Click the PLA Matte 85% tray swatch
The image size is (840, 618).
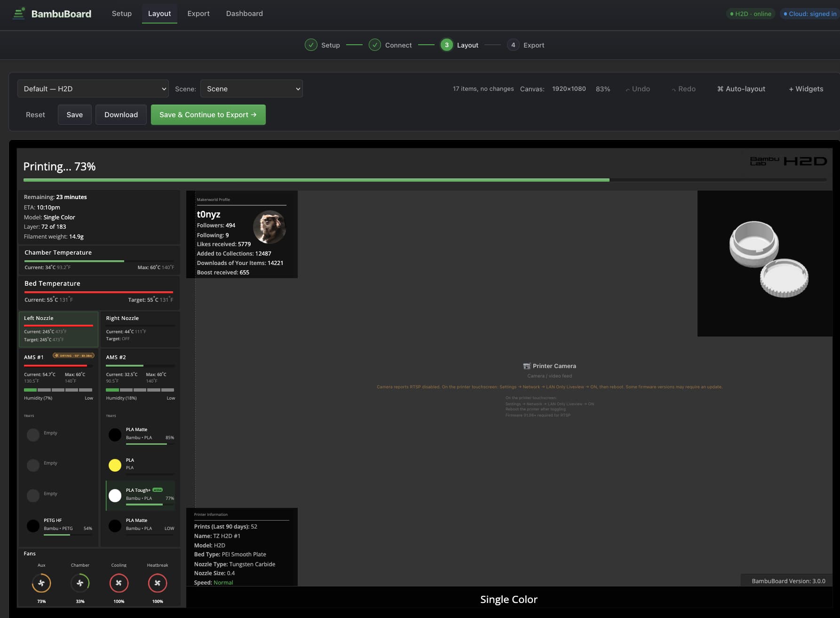115,435
